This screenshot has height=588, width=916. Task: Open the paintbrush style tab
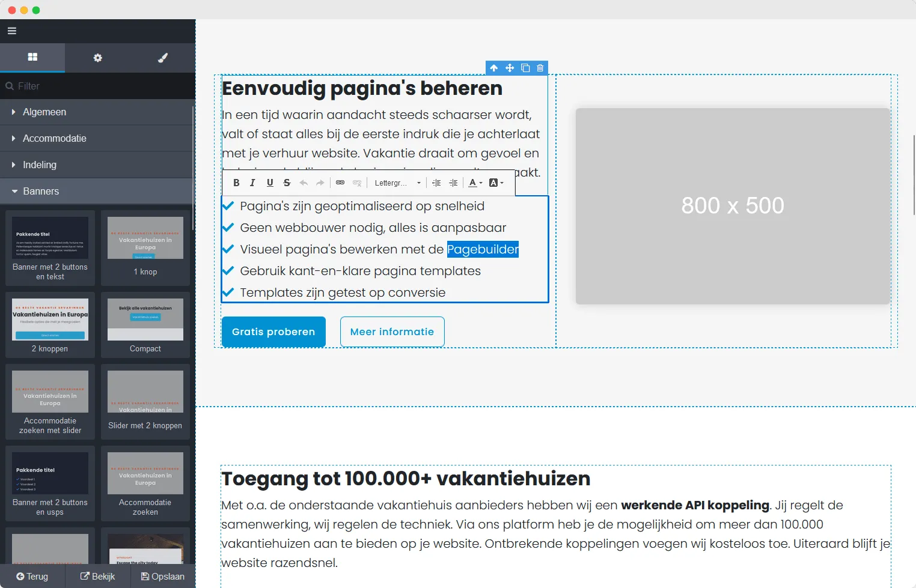click(162, 58)
